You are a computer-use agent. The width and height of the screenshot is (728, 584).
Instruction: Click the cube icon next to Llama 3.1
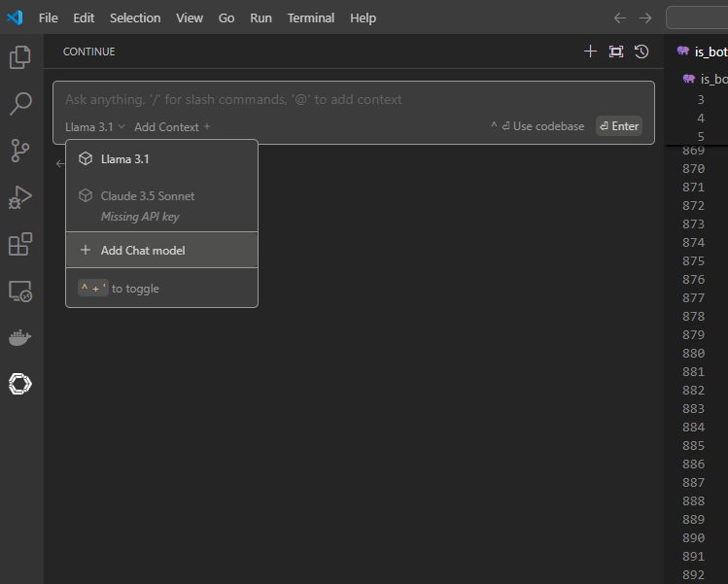(86, 158)
